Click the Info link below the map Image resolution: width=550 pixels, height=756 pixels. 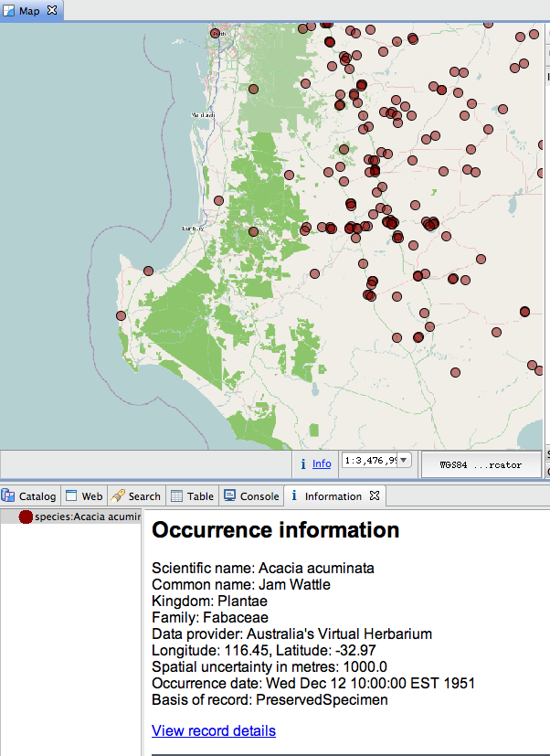click(322, 464)
